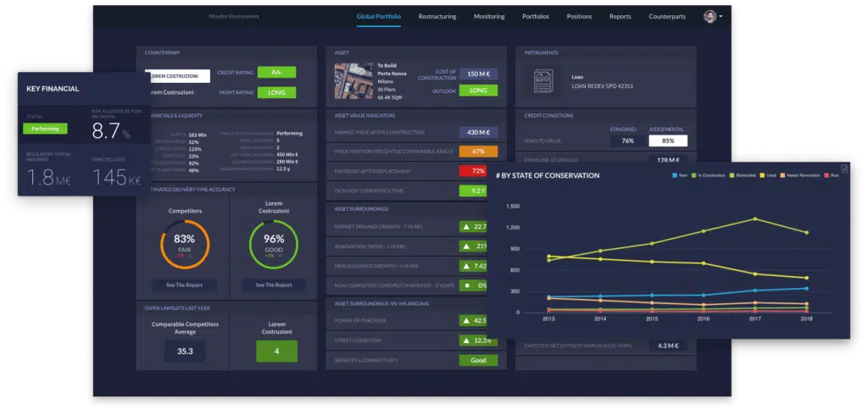868x409 pixels.
Task: Open the user account dropdown arrow
Action: [x=721, y=17]
